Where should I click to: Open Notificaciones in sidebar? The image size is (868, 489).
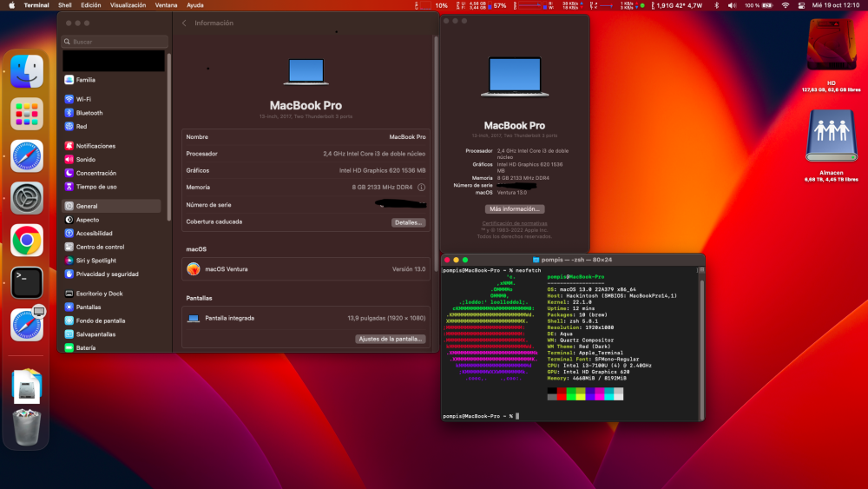pyautogui.click(x=111, y=146)
